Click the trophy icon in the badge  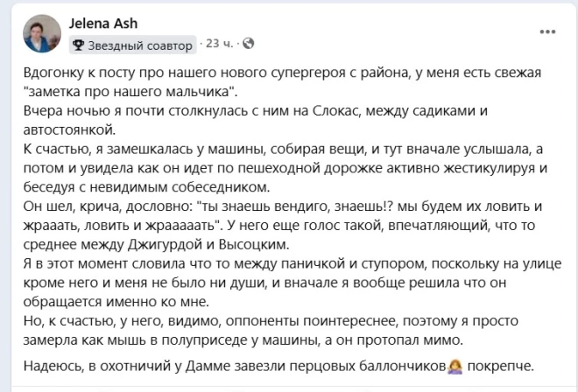78,44
